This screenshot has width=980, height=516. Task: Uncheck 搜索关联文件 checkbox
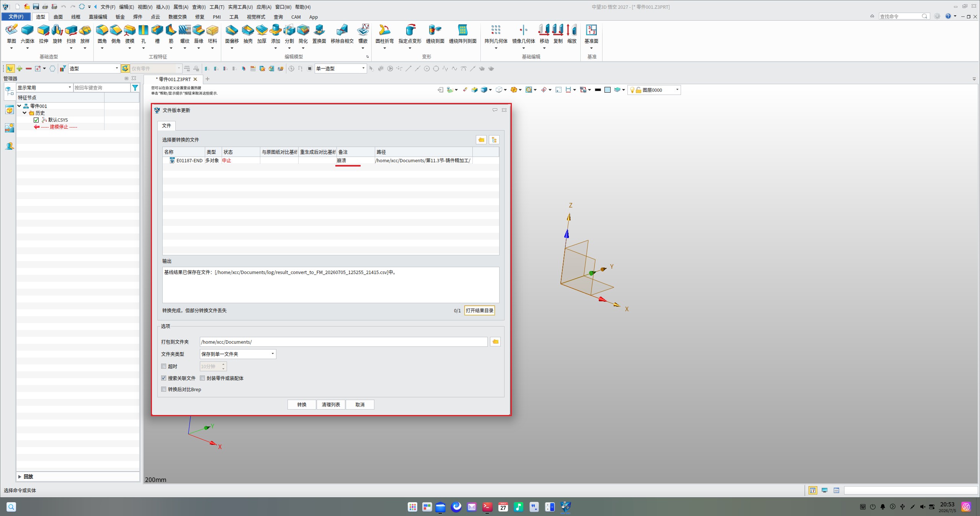point(164,378)
